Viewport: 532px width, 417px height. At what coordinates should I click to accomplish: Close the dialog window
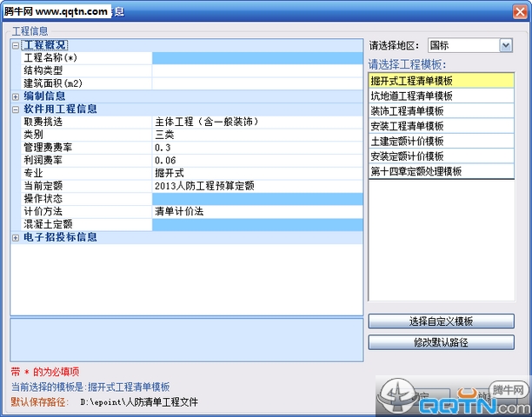pos(520,11)
